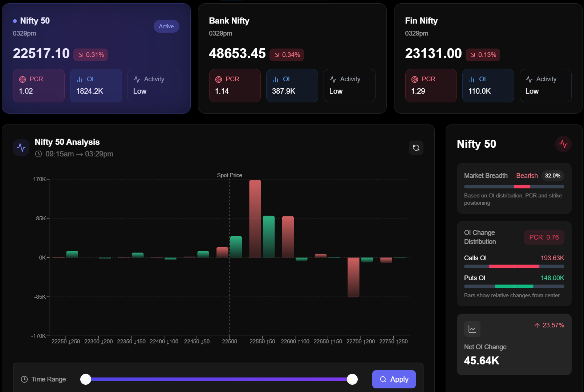Click the down arrow icon beside 0.34%
Viewport: 584px width, 392px height.
point(277,55)
